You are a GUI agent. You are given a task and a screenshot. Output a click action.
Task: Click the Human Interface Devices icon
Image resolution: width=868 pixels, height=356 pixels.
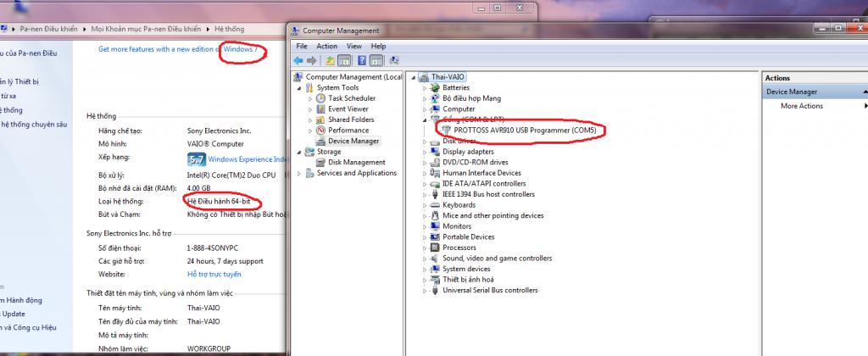tap(435, 173)
